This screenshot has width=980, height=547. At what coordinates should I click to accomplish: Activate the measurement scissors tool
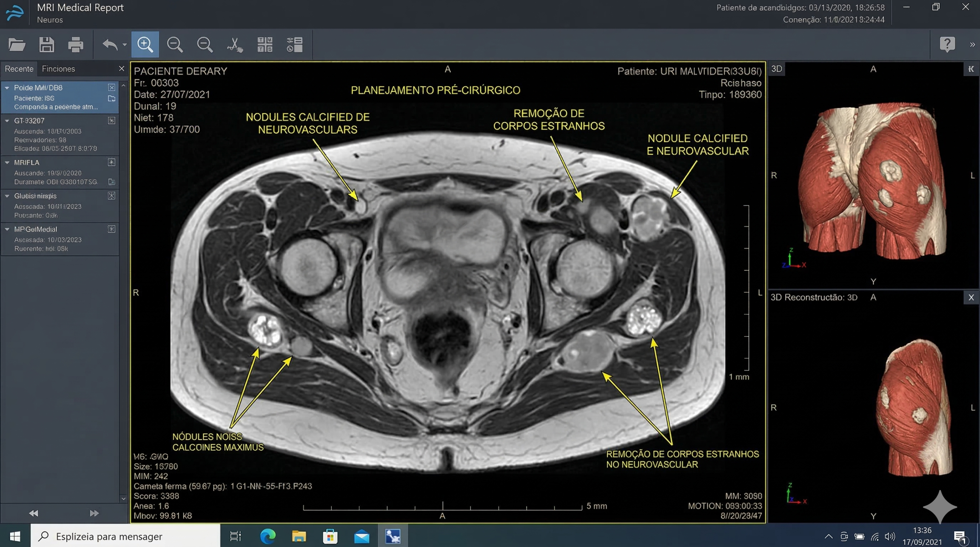235,44
